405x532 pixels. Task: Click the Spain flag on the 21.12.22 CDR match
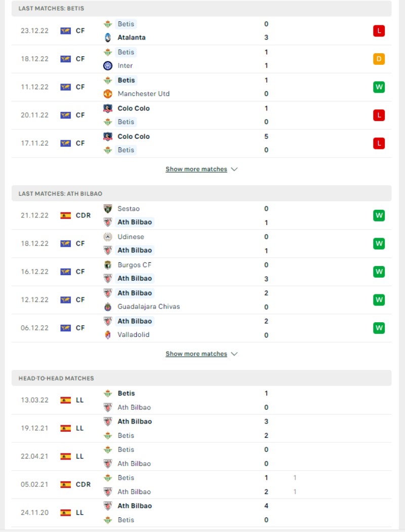point(65,215)
